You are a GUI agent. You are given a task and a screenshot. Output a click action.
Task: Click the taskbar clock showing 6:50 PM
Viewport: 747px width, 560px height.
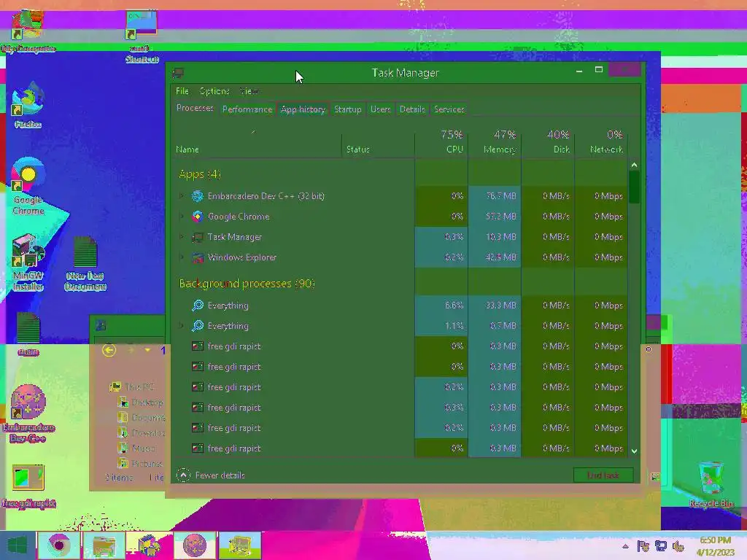pyautogui.click(x=715, y=545)
